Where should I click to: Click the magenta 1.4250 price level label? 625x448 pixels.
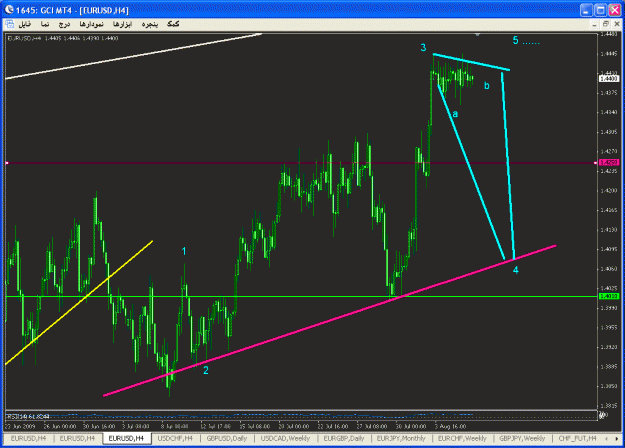(609, 163)
